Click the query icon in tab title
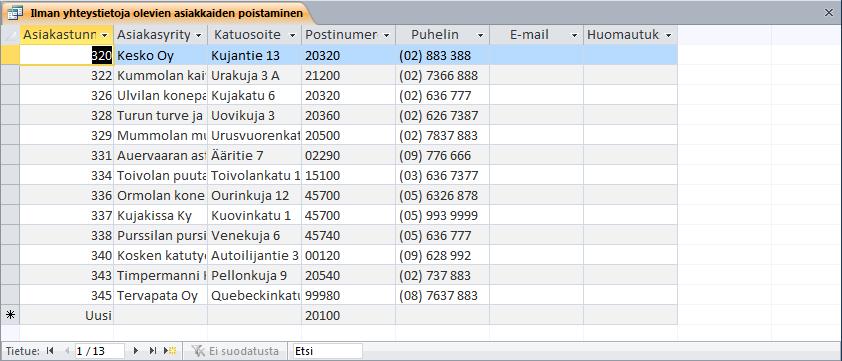The height and width of the screenshot is (361, 842). pos(16,12)
